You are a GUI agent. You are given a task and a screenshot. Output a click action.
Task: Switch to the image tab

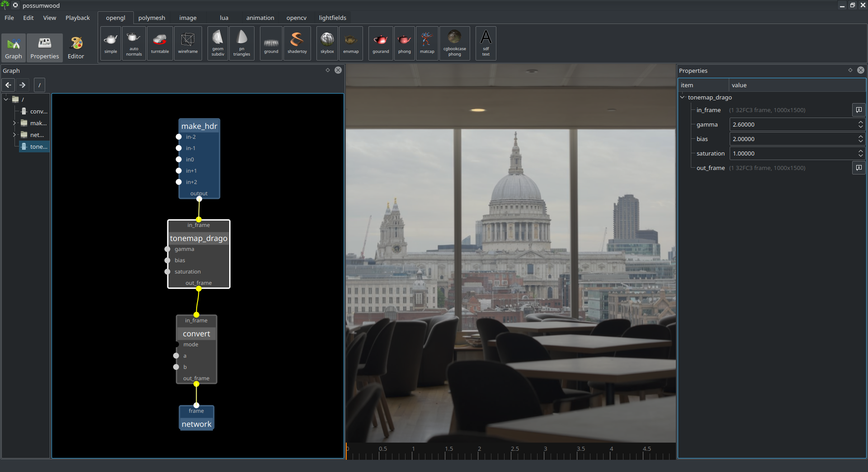coord(188,18)
